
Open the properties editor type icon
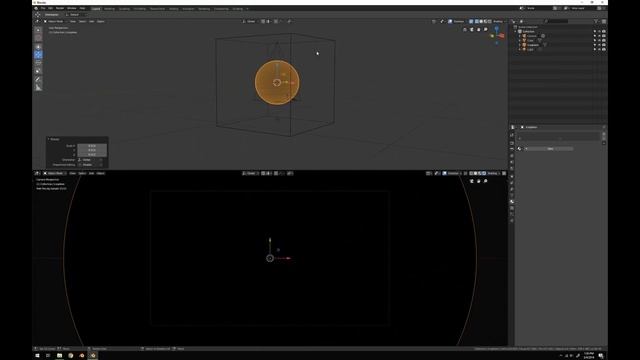513,127
